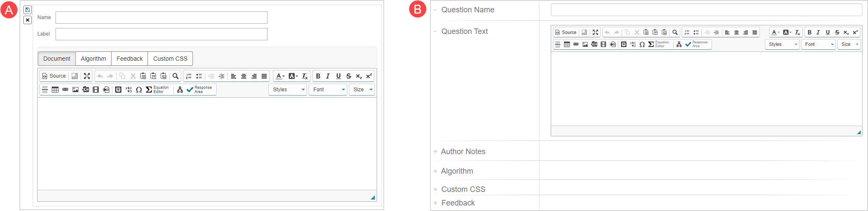Image resolution: width=868 pixels, height=211 pixels.
Task: Open the Styles dropdown in panel A's editor
Action: pyautogui.click(x=288, y=90)
